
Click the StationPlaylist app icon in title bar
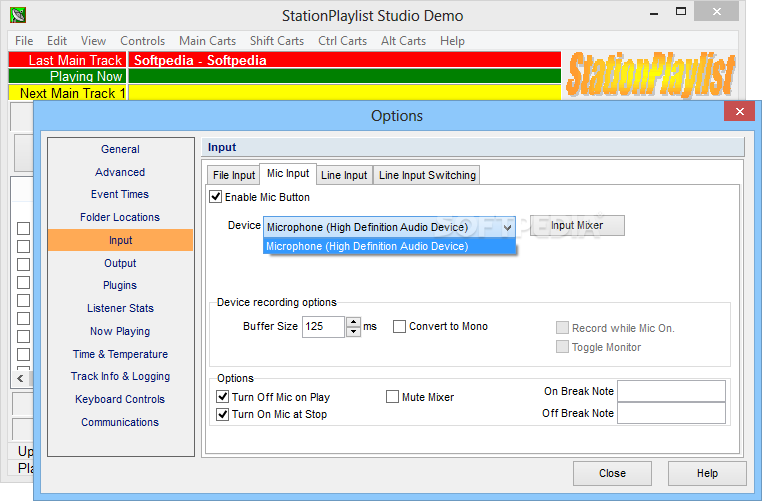[x=18, y=15]
